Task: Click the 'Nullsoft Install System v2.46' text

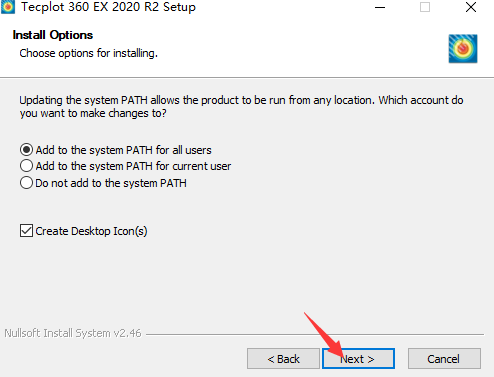Action: [73, 333]
